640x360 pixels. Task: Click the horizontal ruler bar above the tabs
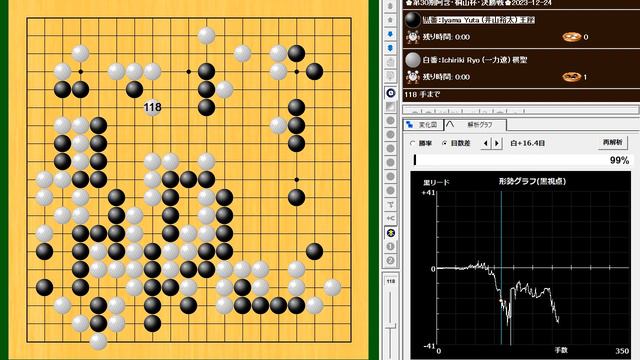click(520, 110)
